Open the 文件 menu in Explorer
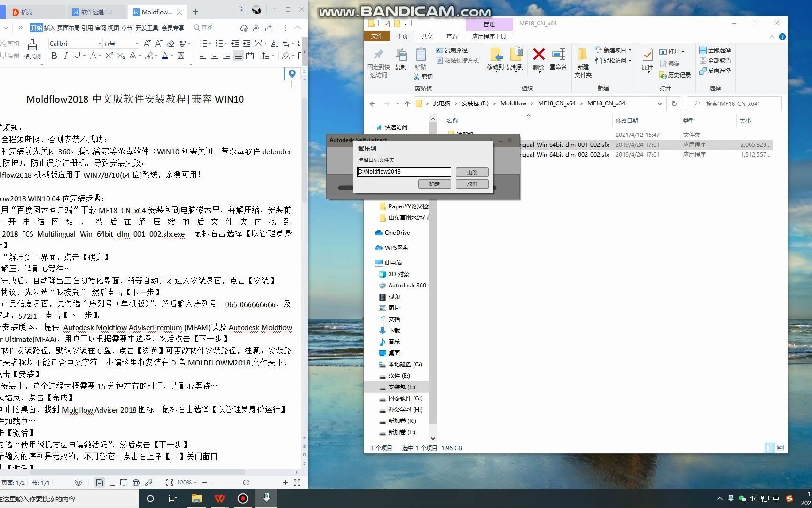The width and height of the screenshot is (812, 508). [377, 36]
